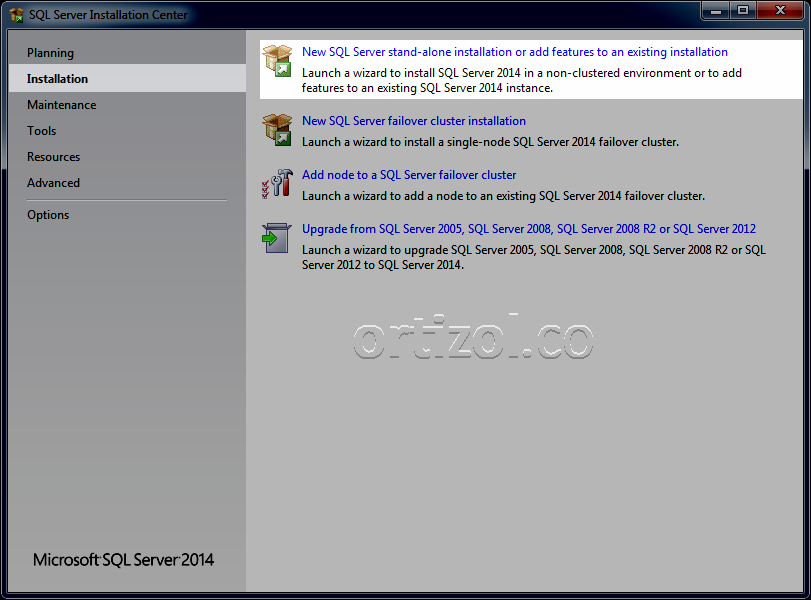The height and width of the screenshot is (600, 811).
Task: Click Add node to a SQL Server failover cluster
Action: [x=409, y=175]
